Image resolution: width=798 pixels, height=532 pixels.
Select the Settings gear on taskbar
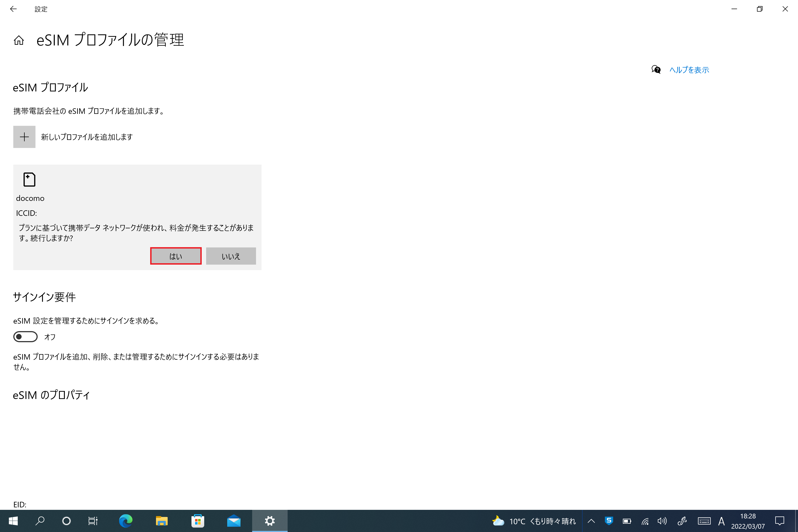pos(270,521)
